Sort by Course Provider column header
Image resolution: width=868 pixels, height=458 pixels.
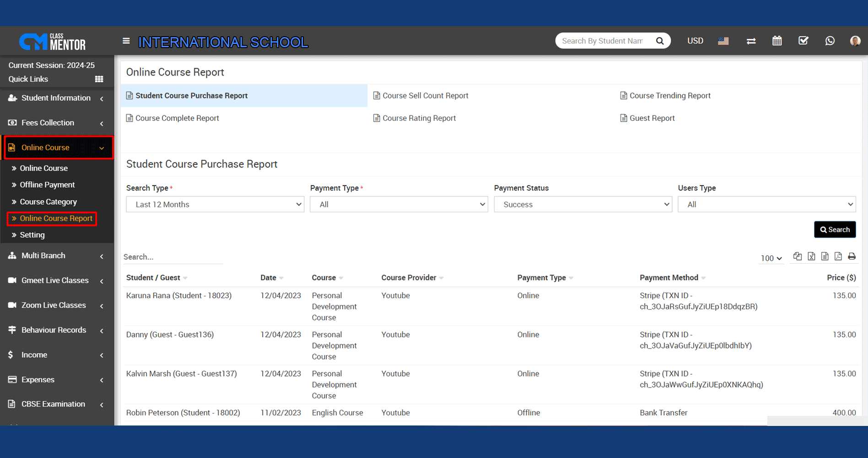tap(413, 278)
